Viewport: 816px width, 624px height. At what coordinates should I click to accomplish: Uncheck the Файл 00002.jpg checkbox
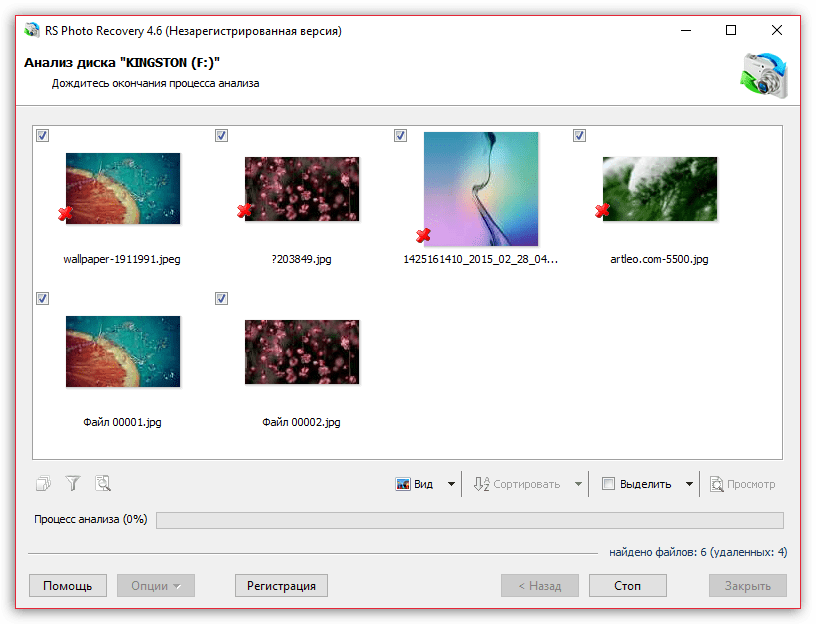click(221, 298)
